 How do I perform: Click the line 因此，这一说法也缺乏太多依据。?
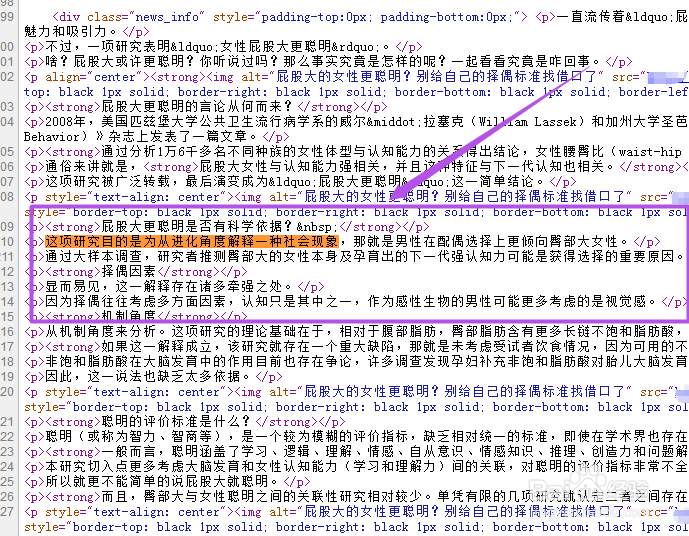pos(153,377)
